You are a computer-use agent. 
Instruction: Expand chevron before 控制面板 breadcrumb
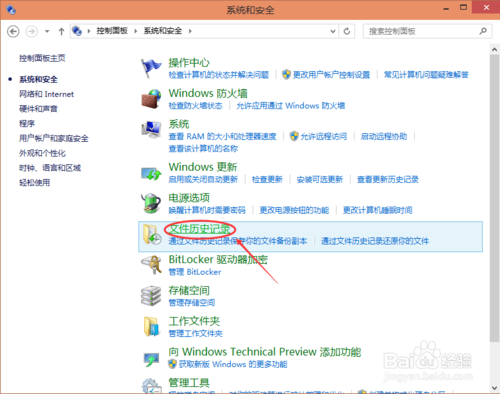89,31
